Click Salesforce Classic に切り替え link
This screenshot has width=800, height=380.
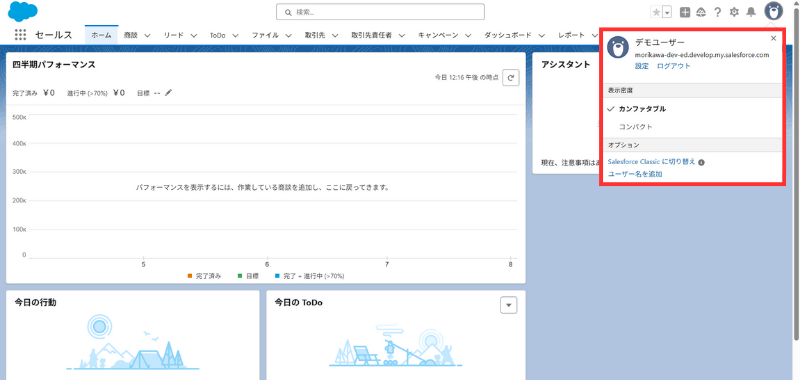pyautogui.click(x=652, y=162)
